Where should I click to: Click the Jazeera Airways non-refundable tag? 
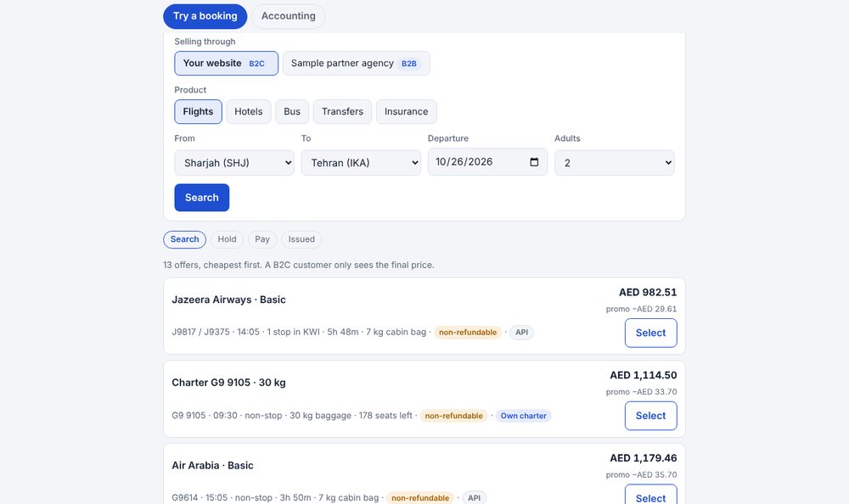468,333
